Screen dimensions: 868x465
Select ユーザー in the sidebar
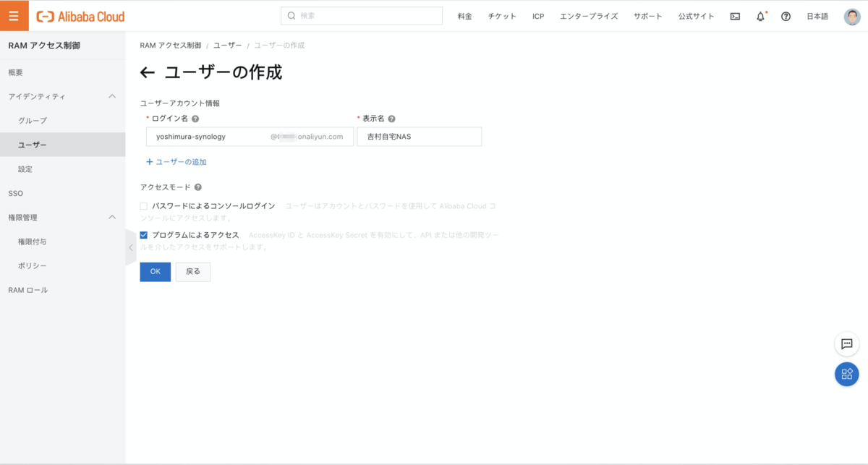62,145
